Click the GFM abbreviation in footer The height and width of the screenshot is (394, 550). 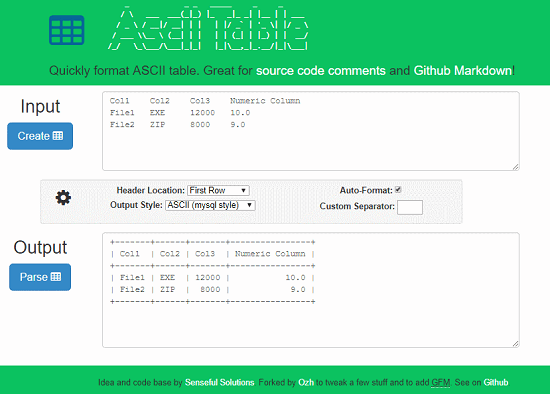click(x=441, y=382)
